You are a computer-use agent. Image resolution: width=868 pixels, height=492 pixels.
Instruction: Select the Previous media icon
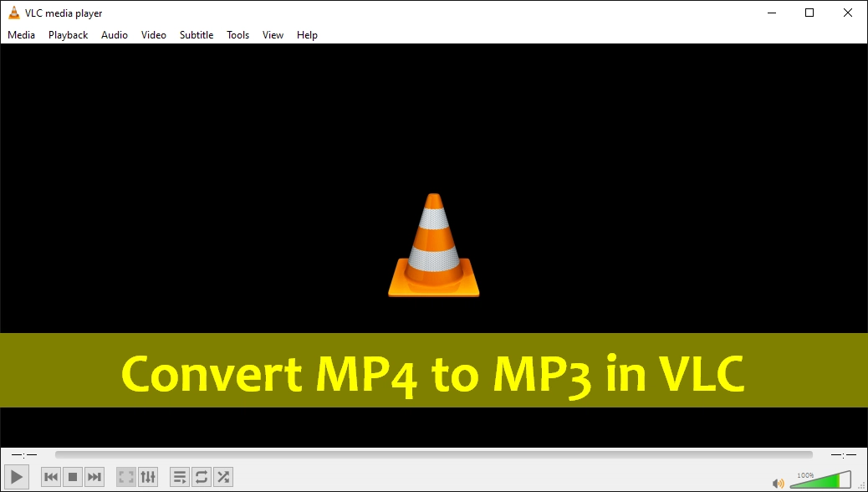pyautogui.click(x=50, y=476)
